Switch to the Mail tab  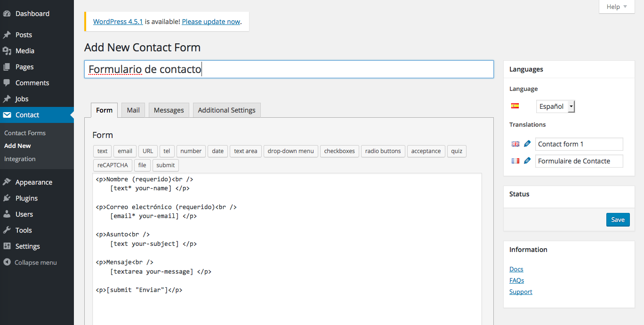[x=133, y=110]
